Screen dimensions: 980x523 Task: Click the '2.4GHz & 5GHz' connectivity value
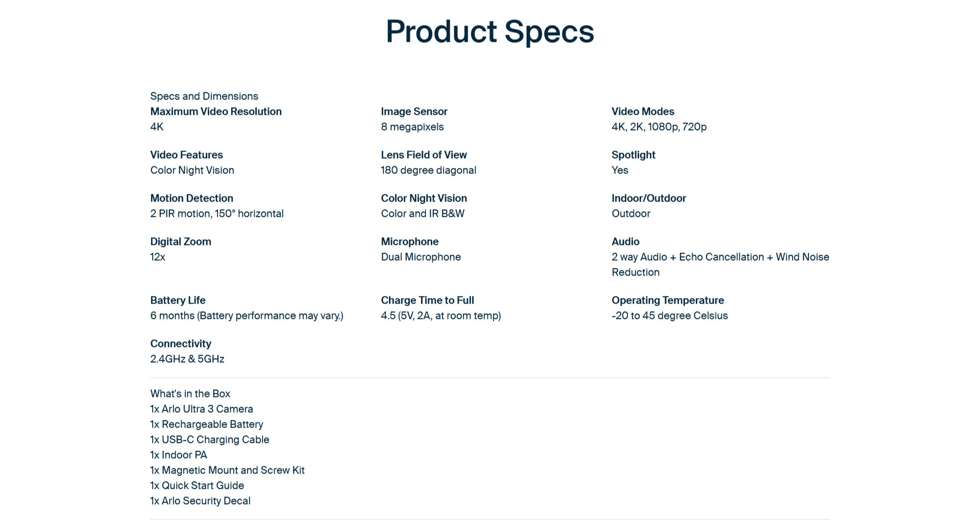(187, 359)
